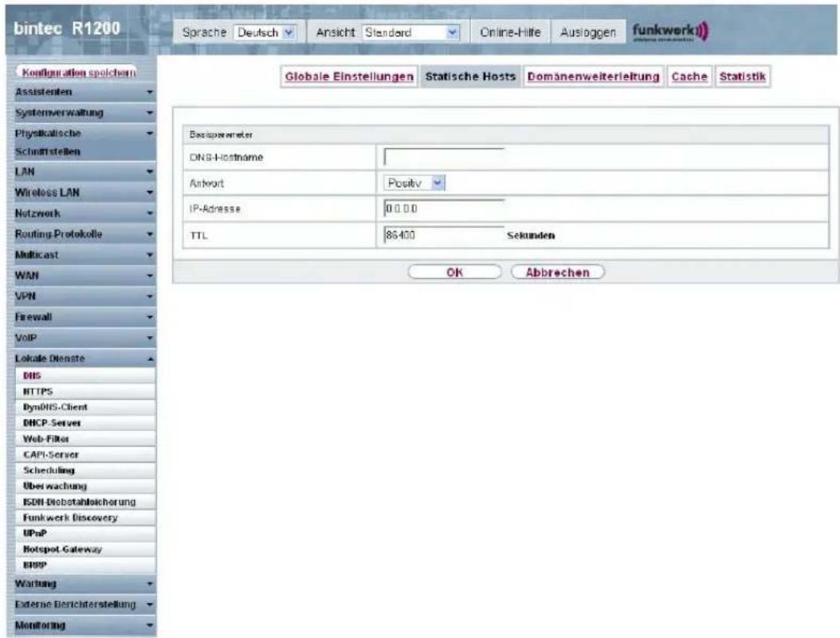Open Scheduling submenu item
Screen dimensions: 840x638
(x=86, y=470)
